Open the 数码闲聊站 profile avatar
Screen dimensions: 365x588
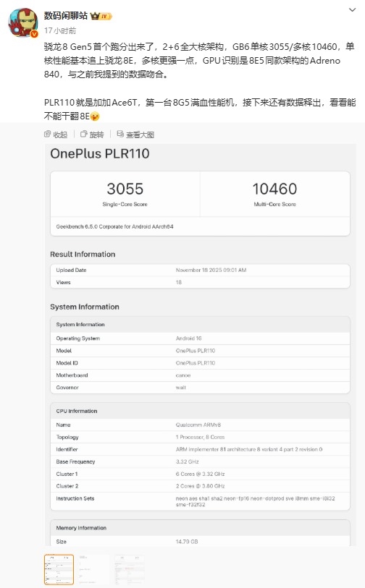(x=23, y=22)
